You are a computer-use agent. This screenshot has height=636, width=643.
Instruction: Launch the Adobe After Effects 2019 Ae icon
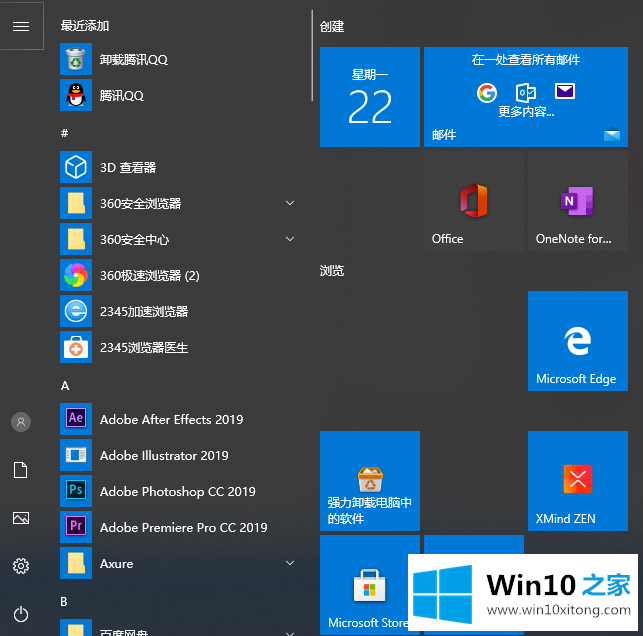[76, 419]
